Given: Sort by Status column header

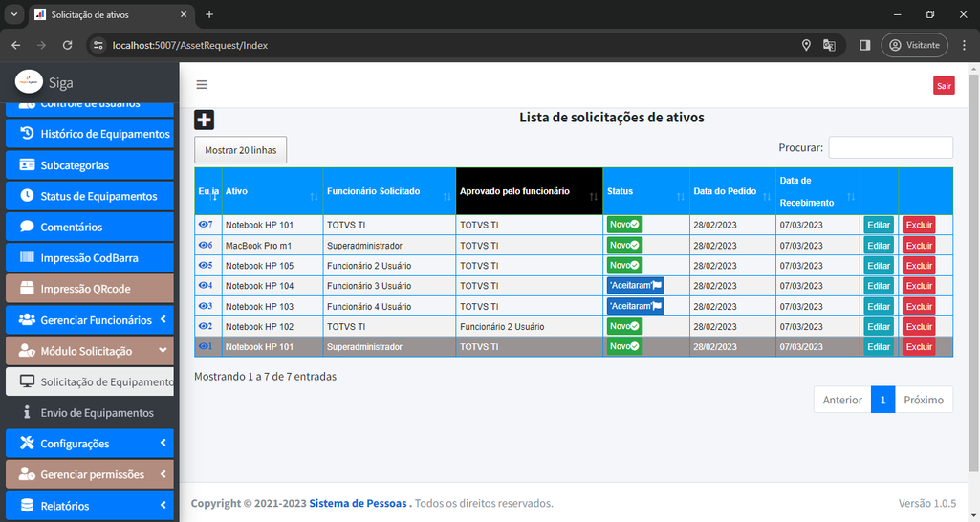Looking at the screenshot, I should pos(646,191).
